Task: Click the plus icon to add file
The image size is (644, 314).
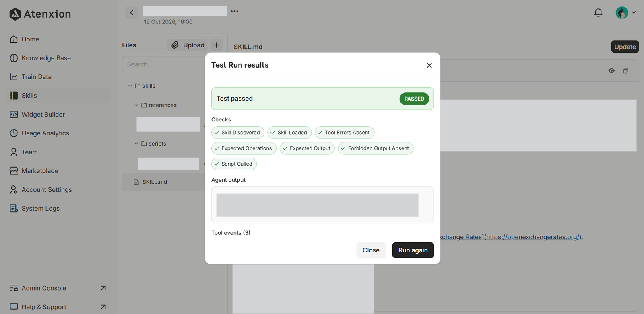Action: [216, 45]
